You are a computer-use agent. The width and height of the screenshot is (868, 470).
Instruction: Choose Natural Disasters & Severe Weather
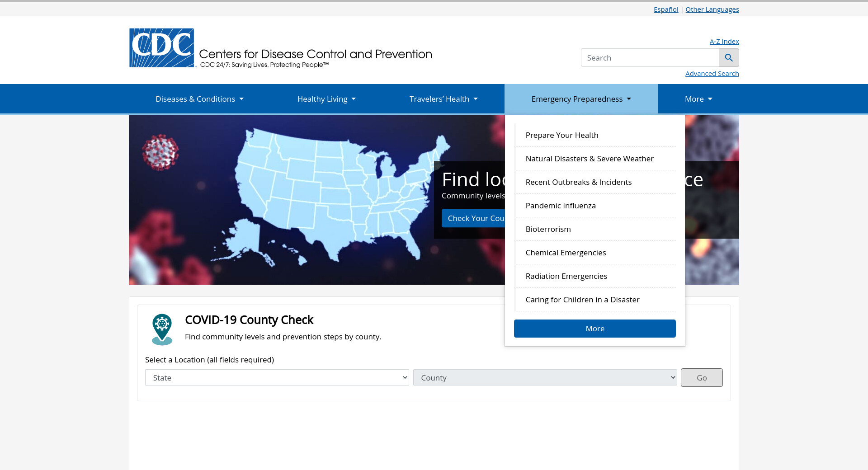589,159
